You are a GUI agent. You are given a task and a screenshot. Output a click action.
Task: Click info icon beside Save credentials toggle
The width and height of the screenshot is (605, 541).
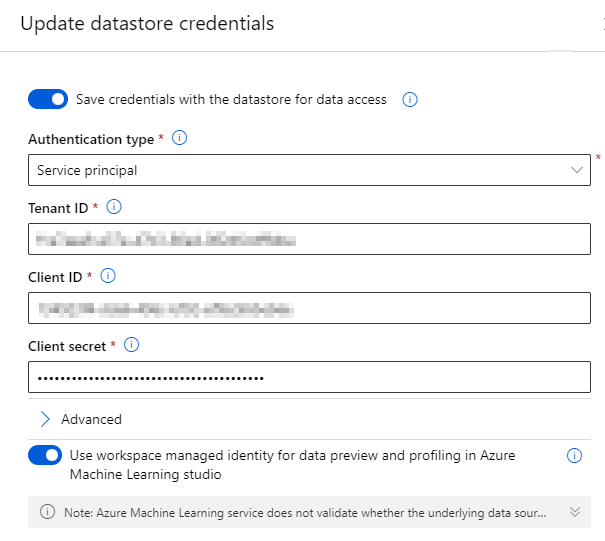[x=410, y=100]
